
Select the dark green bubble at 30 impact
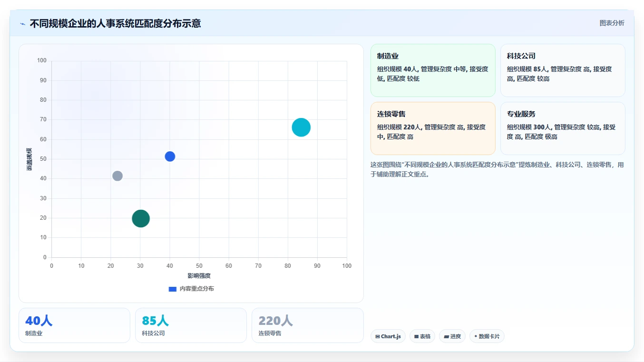pos(140,218)
